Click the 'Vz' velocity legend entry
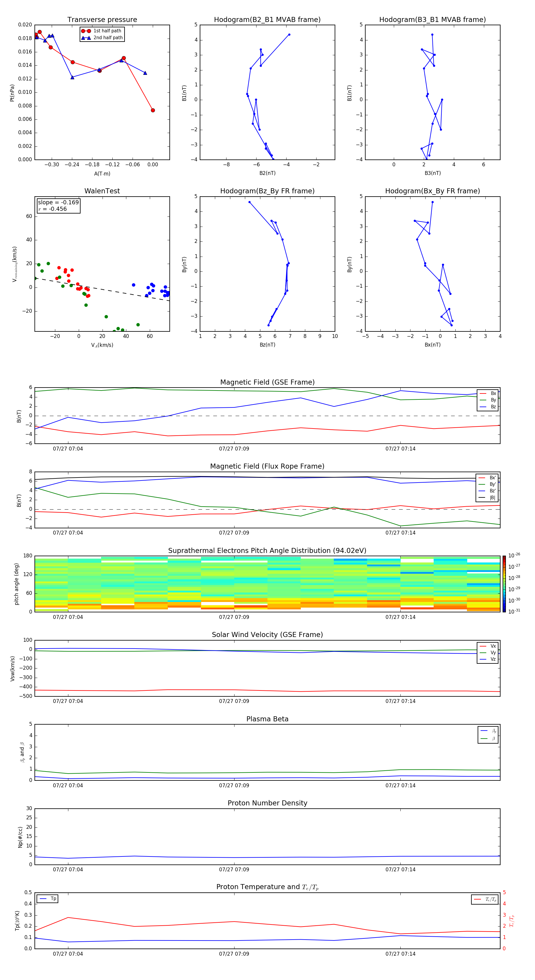535x980 pixels. click(x=488, y=659)
